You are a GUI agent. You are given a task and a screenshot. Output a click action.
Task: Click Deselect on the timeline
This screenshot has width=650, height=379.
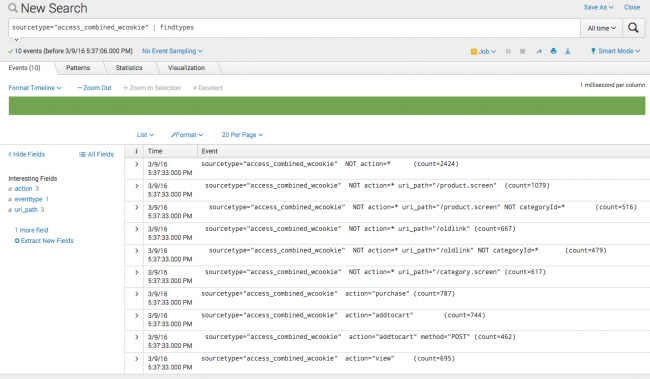coord(208,88)
